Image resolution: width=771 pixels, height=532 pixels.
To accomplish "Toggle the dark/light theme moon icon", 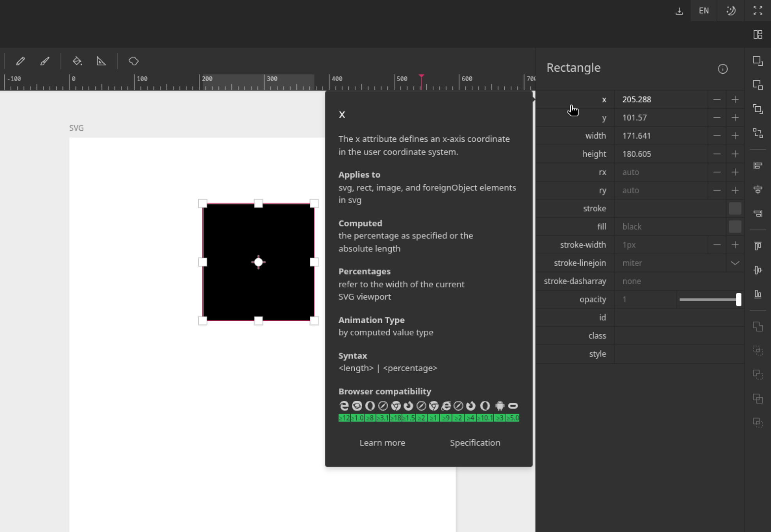I will 731,11.
